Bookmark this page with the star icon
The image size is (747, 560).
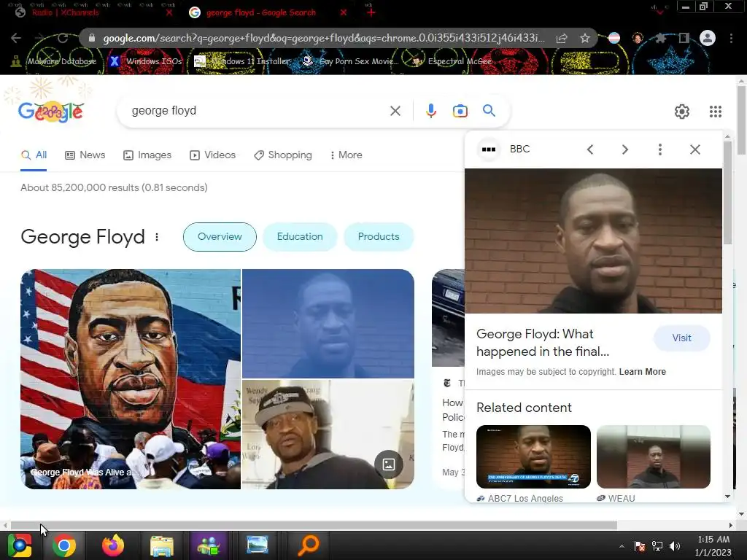pos(585,38)
